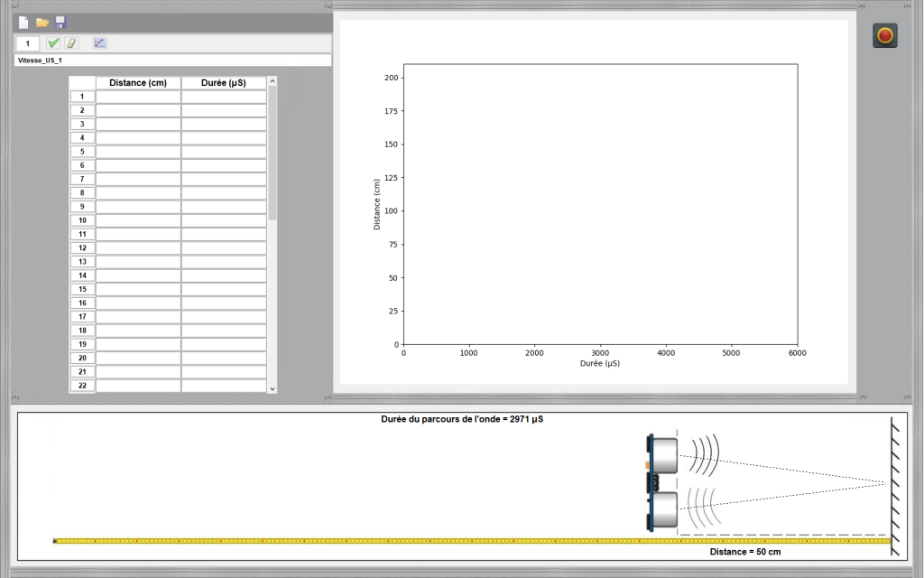Edit the Vitesse_US_1 name field
The height and width of the screenshot is (578, 924).
pyautogui.click(x=171, y=61)
